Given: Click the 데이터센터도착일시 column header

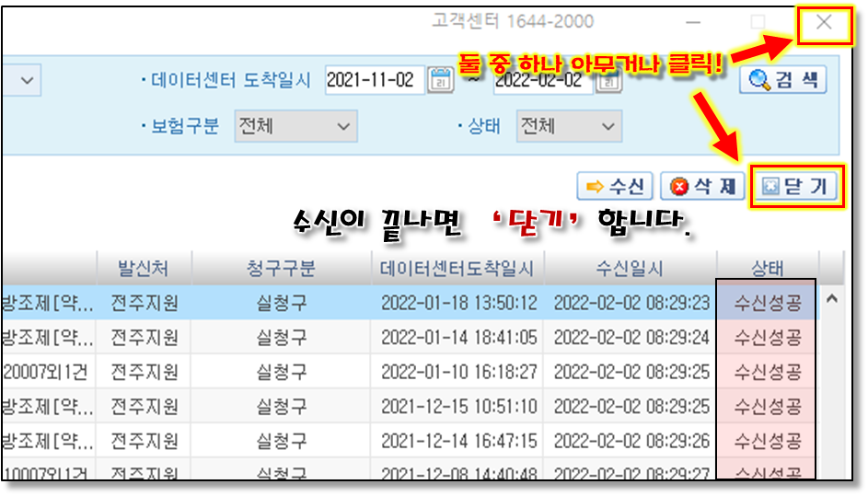Looking at the screenshot, I should click(x=457, y=268).
